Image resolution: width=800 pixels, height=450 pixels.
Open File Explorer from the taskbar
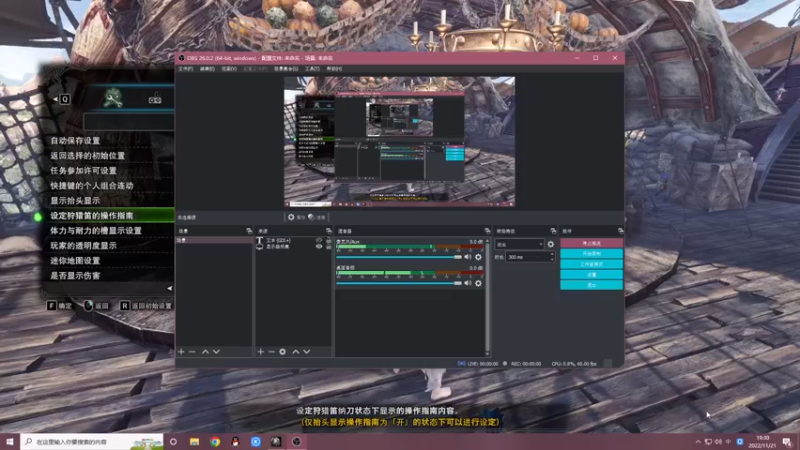(x=194, y=442)
